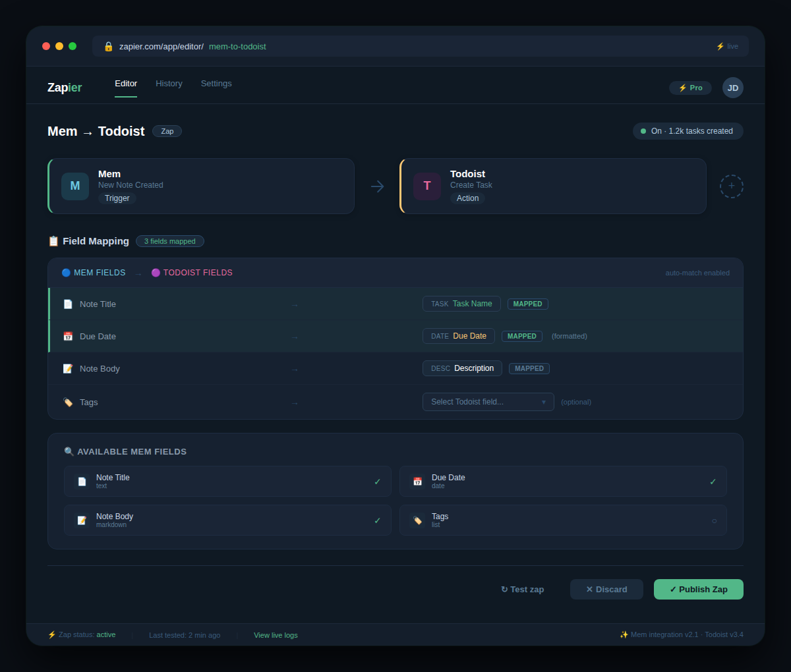The width and height of the screenshot is (791, 672).
Task: Enable the Tags field using its empty circle
Action: coord(714,520)
